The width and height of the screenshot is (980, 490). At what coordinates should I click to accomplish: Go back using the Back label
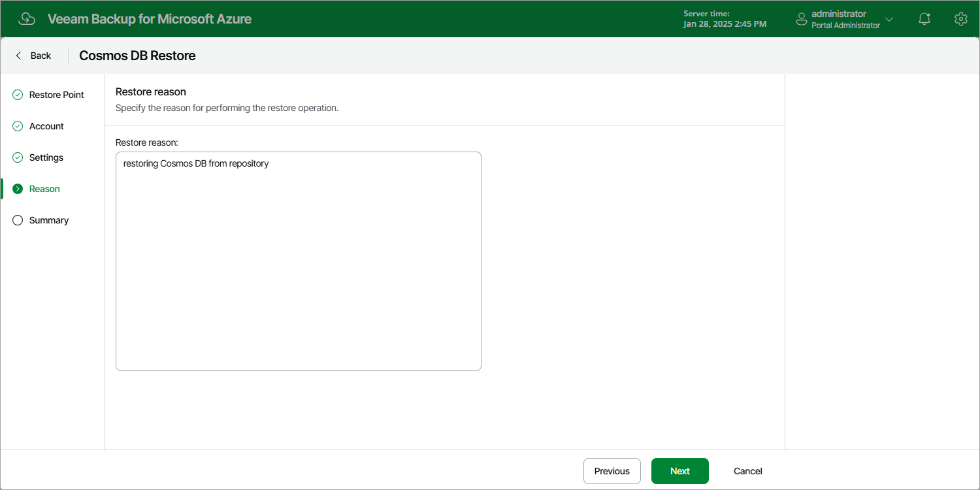pyautogui.click(x=41, y=56)
